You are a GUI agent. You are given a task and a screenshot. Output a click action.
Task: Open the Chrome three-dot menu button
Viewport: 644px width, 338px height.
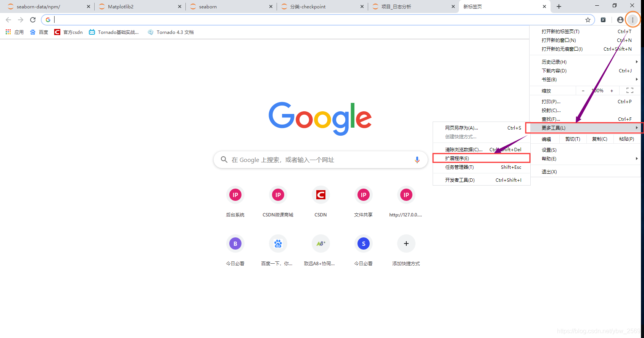633,20
